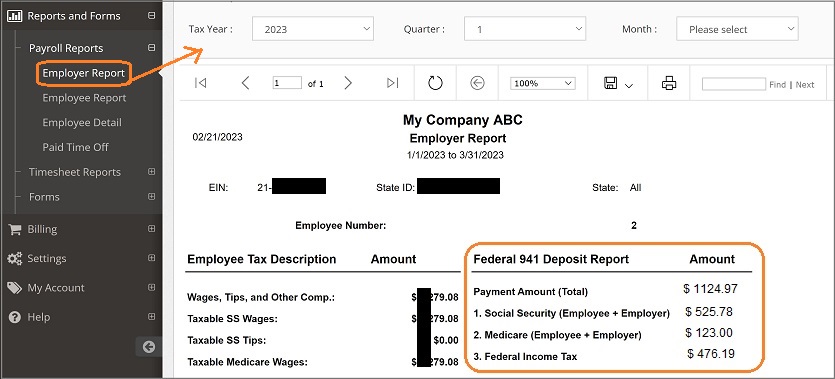Click the Help question mark icon

[x=14, y=317]
